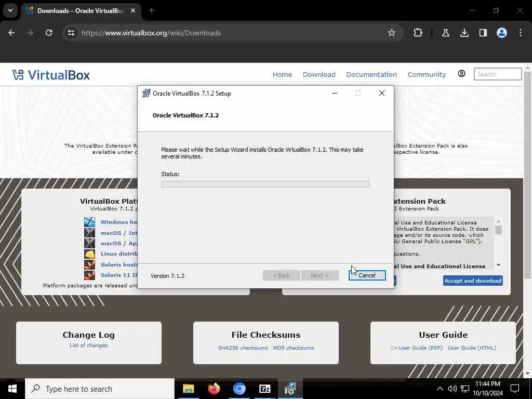Viewport: 532px width, 399px height.
Task: Reload the VirtualBox downloads page
Action: pos(49,33)
